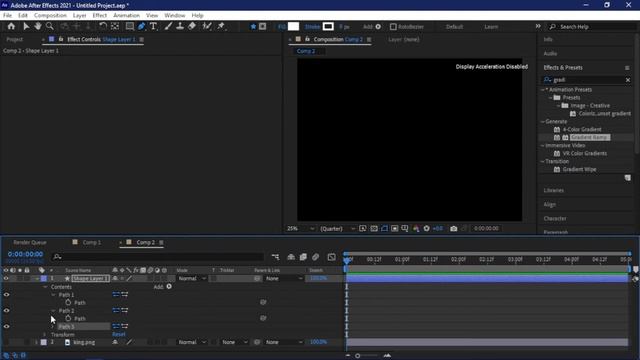Select the Eraser tool
The image size is (640, 360).
192,27
